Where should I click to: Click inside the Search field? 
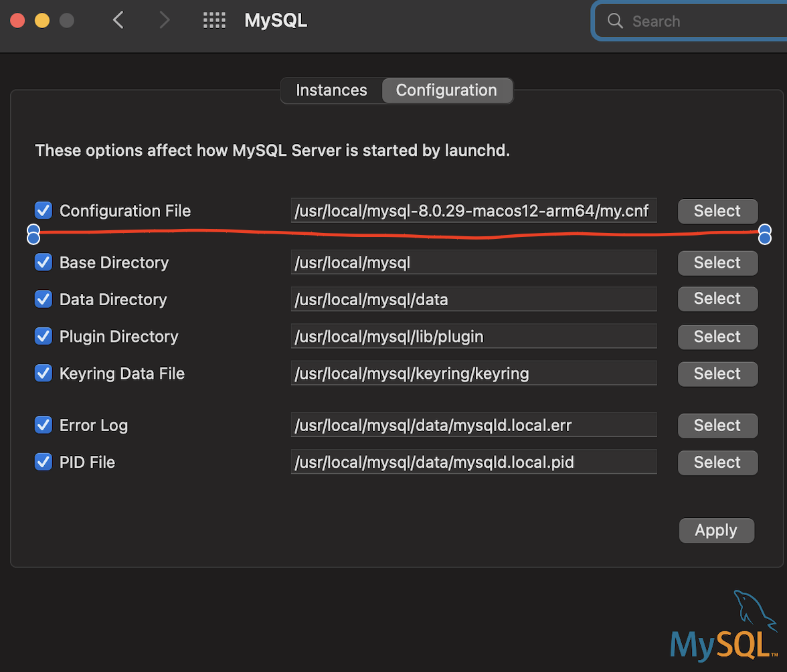point(693,21)
